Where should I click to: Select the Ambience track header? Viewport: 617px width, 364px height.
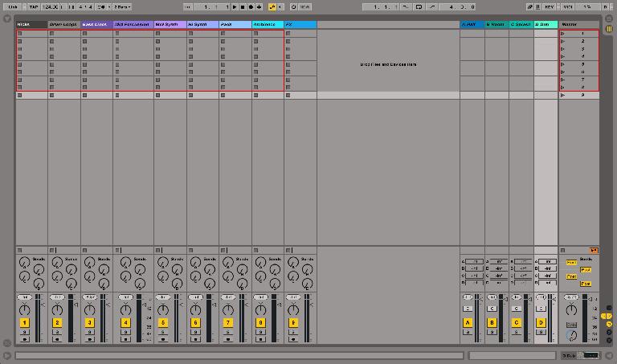click(x=268, y=24)
